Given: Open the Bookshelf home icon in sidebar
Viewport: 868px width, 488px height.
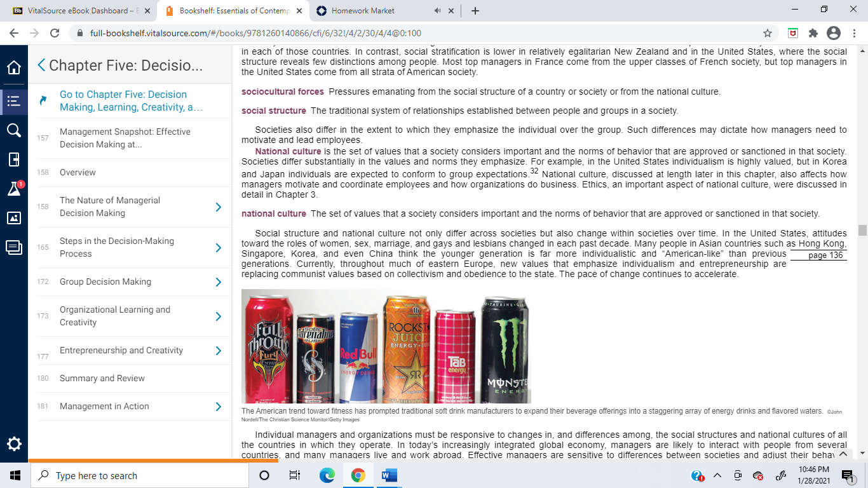Looking at the screenshot, I should pyautogui.click(x=14, y=67).
